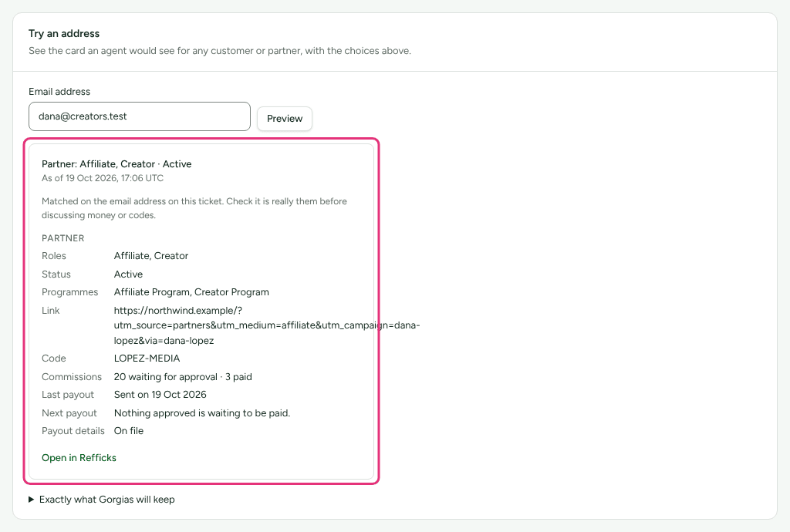Click the 'Link' row label
Viewport: 790px width, 532px height.
[51, 311]
